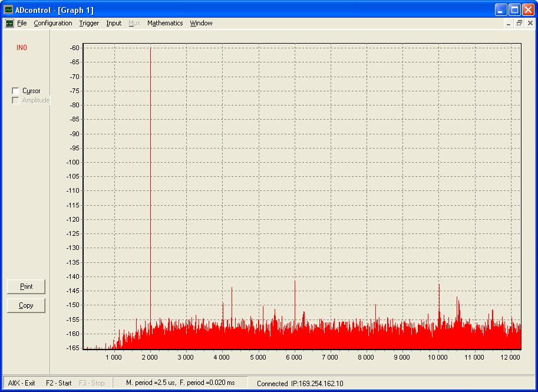This screenshot has height=392, width=538.
Task: Click the 12 000 label on the horizontal axis
Action: click(510, 357)
